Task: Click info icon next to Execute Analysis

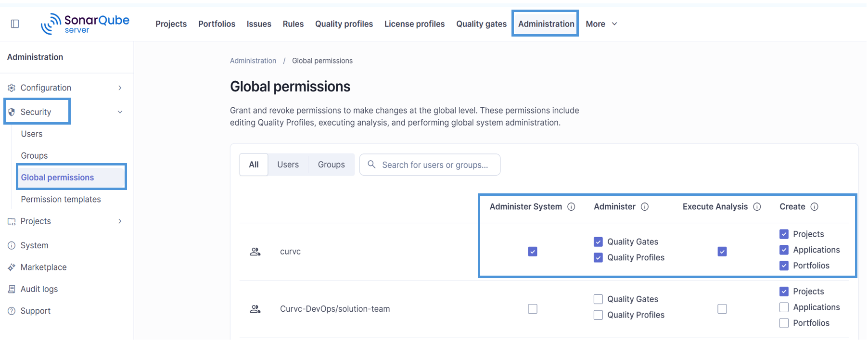Action: 757,207
